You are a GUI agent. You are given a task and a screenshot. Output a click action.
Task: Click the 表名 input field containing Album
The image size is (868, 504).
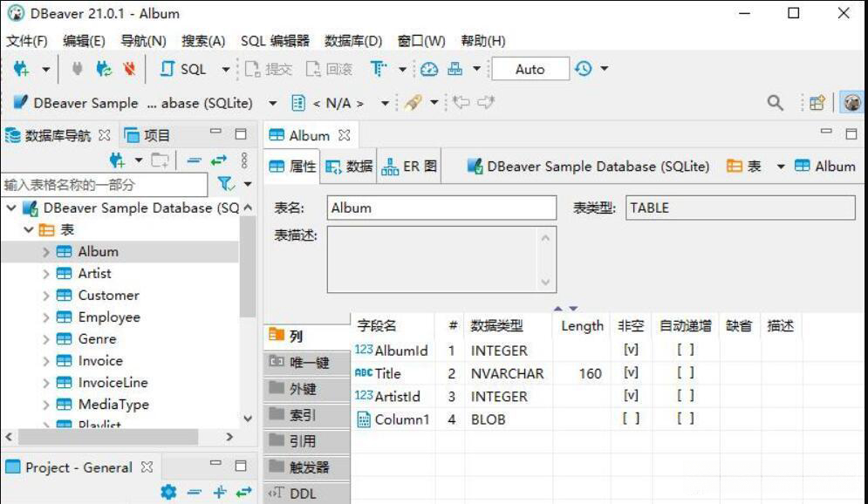(x=441, y=208)
